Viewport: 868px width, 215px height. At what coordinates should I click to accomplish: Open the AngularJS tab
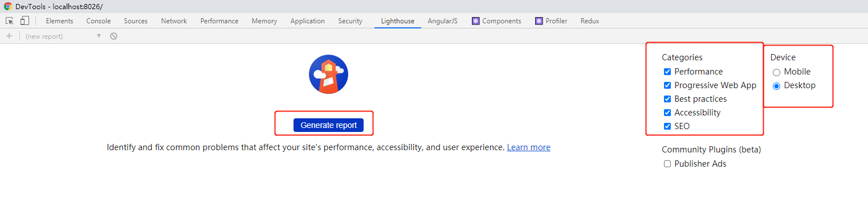pos(443,21)
